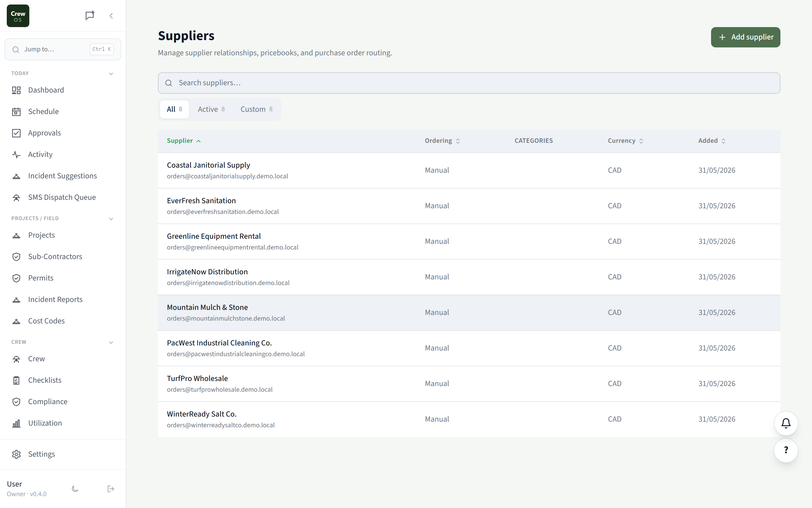The width and height of the screenshot is (812, 508).
Task: Sort by Added column
Action: (x=712, y=141)
